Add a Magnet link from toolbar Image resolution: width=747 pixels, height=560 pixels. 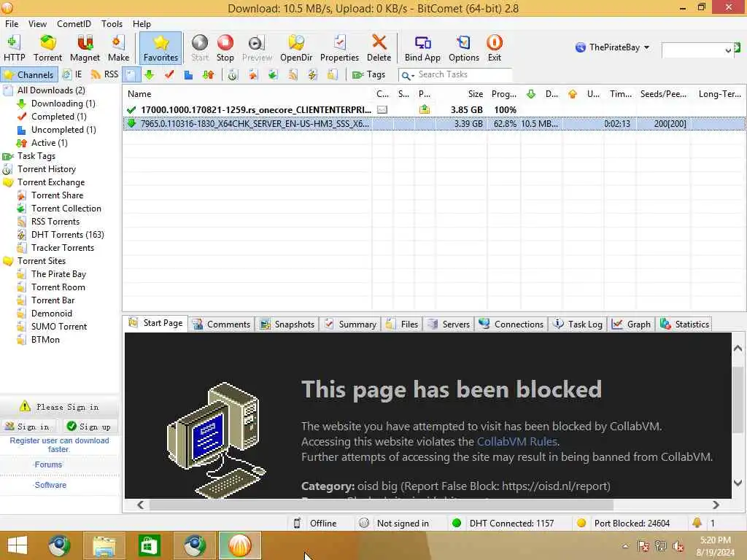click(85, 48)
